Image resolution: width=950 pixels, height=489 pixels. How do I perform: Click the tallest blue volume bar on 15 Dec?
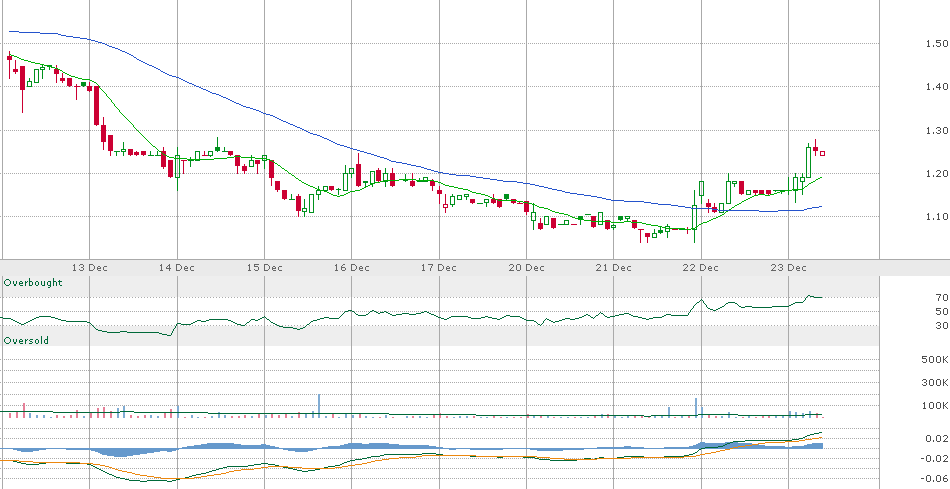(319, 405)
